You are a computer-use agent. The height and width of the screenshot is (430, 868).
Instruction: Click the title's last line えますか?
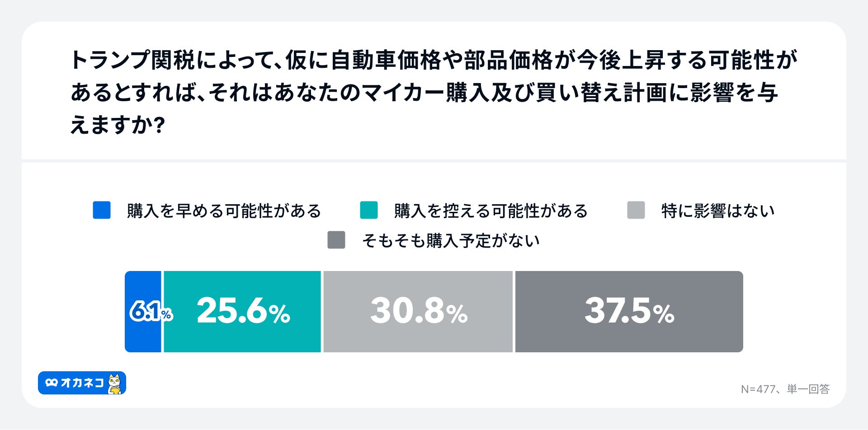[118, 125]
